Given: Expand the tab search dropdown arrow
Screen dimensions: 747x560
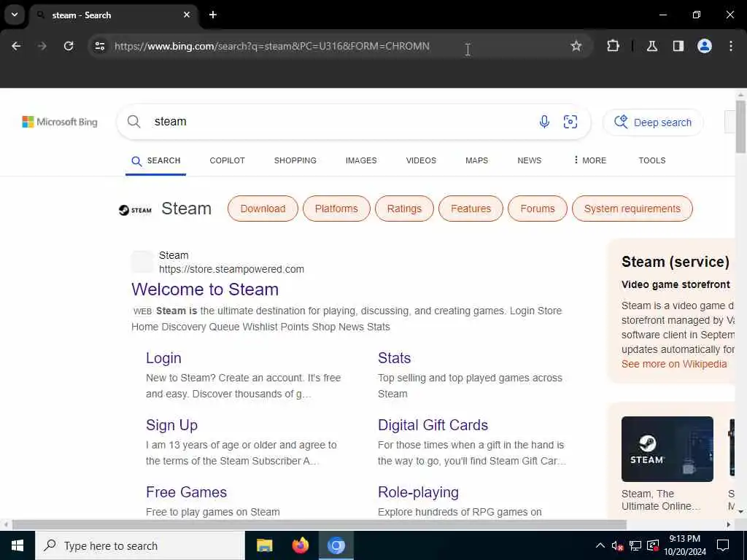Looking at the screenshot, I should [15, 15].
